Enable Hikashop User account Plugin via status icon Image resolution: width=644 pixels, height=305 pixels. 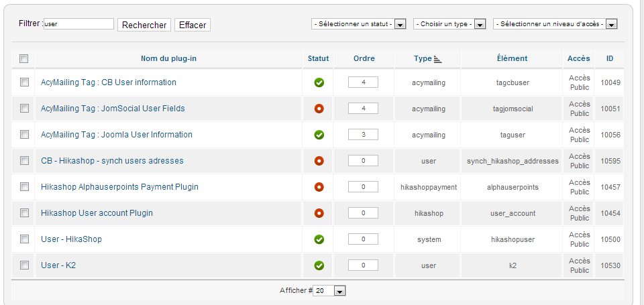[x=319, y=213]
